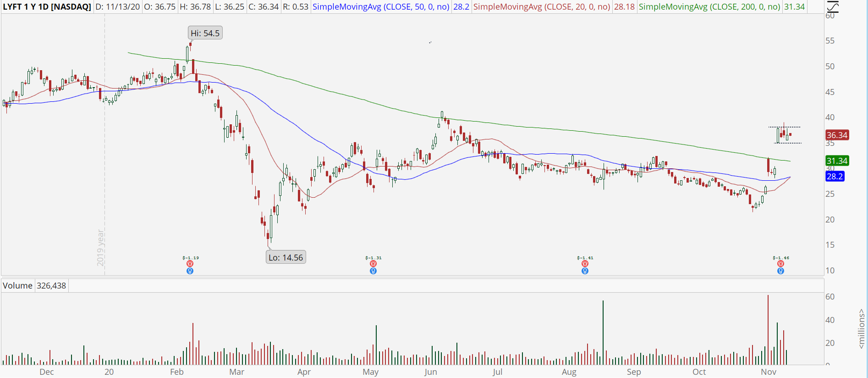
Task: Click the LYFT 1 Y 1D [NASDAQ] symbol title
Action: coord(47,7)
